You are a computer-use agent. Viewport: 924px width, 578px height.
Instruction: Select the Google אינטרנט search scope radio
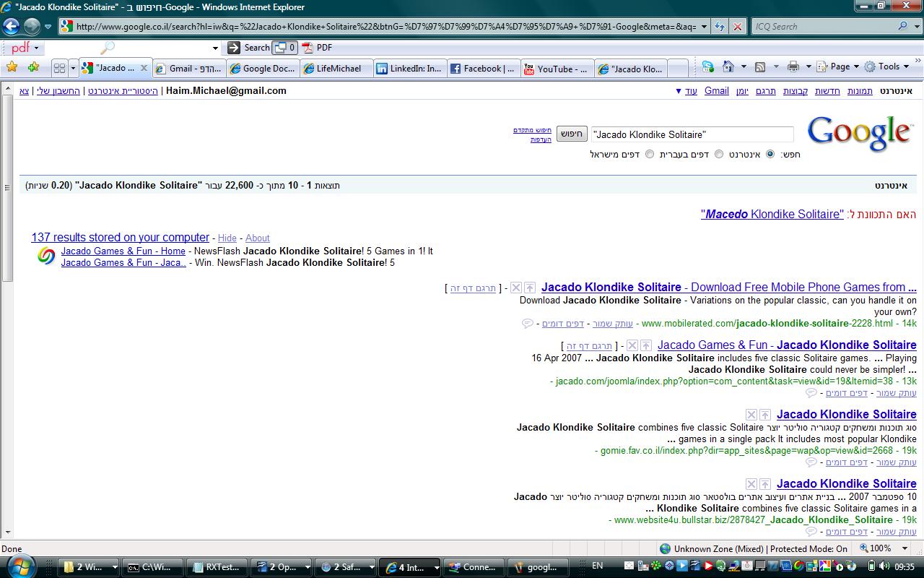coord(770,154)
